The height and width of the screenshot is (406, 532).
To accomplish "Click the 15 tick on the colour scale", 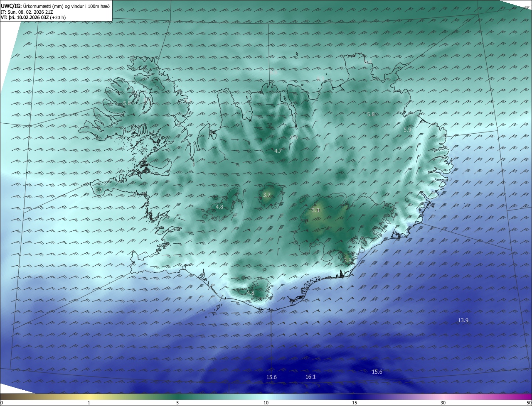I will coord(355,403).
